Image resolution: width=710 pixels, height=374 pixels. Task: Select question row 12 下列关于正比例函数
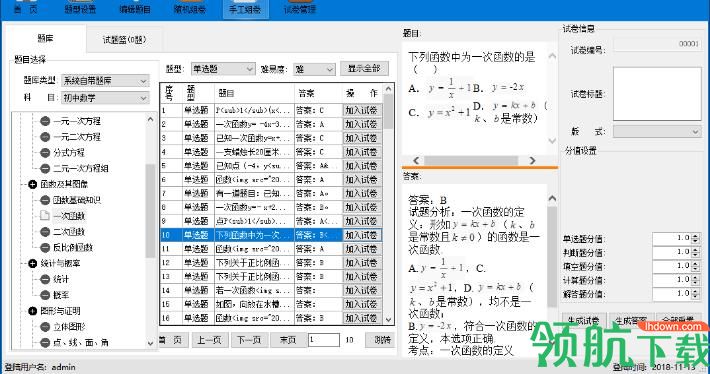click(x=272, y=263)
